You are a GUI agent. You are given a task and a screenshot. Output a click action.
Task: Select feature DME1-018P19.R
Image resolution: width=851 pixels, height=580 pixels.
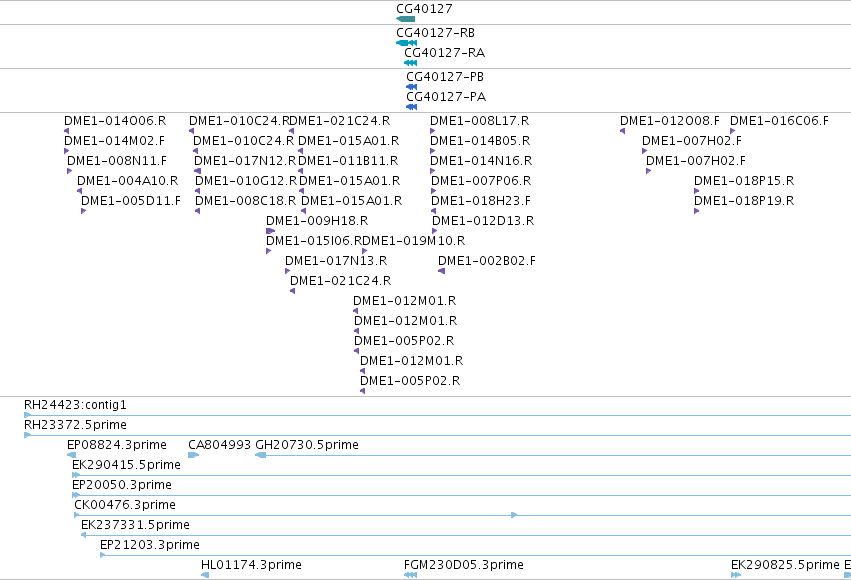coord(744,201)
